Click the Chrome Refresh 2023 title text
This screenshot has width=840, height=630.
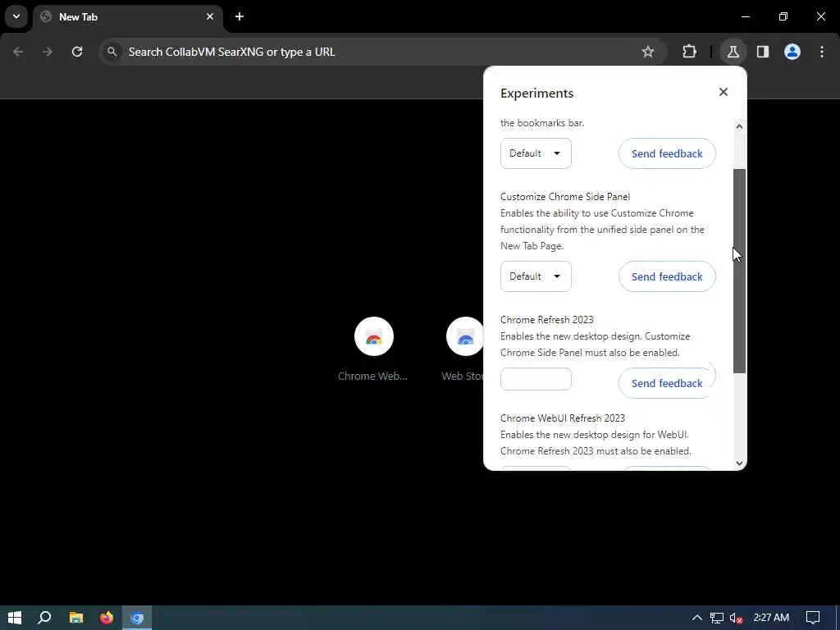[547, 320]
